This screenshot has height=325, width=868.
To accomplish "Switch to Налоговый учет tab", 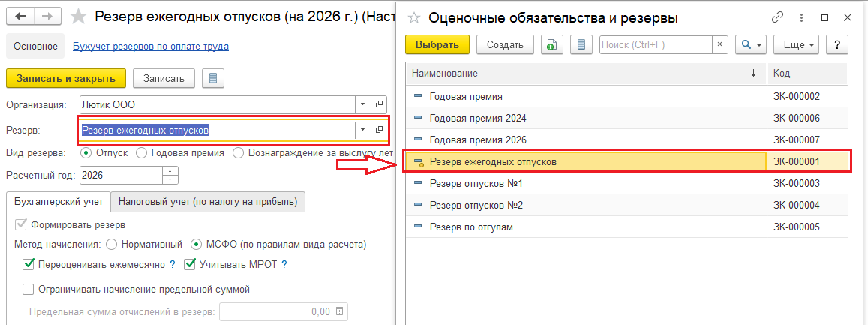I will point(207,201).
